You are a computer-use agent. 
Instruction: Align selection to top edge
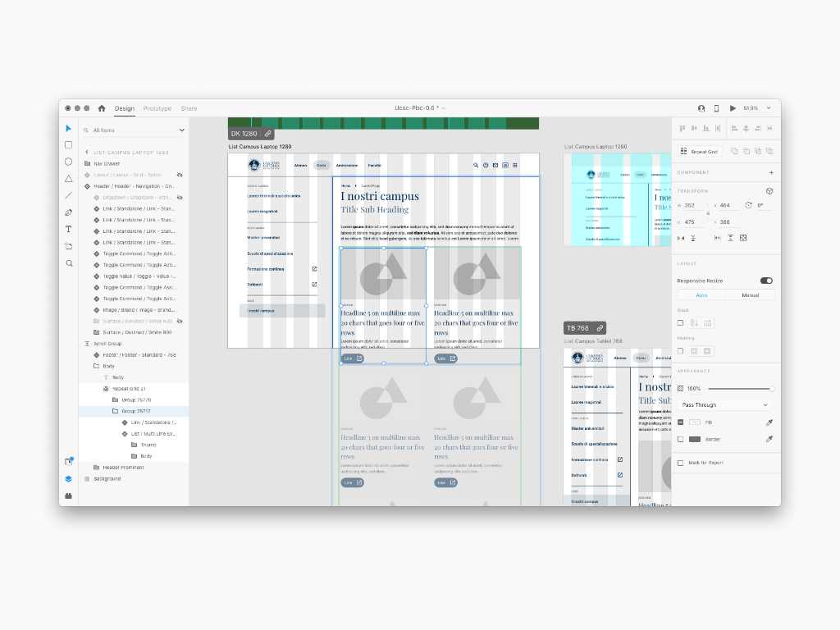[682, 129]
